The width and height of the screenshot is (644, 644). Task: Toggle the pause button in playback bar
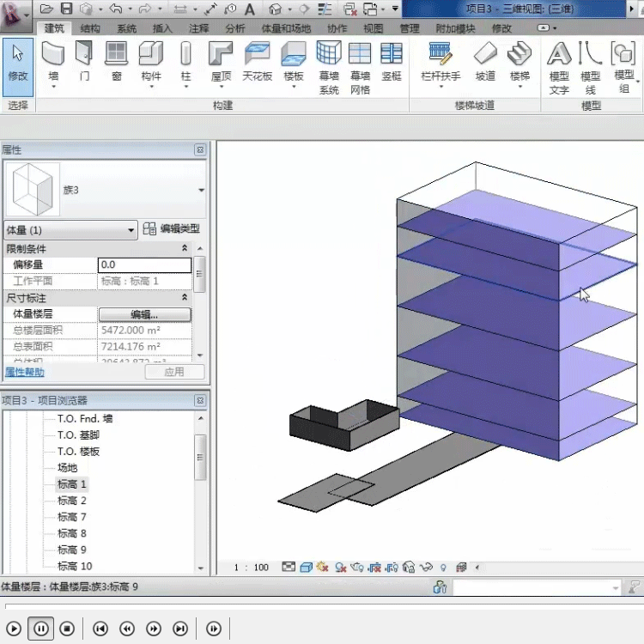[x=40, y=629]
